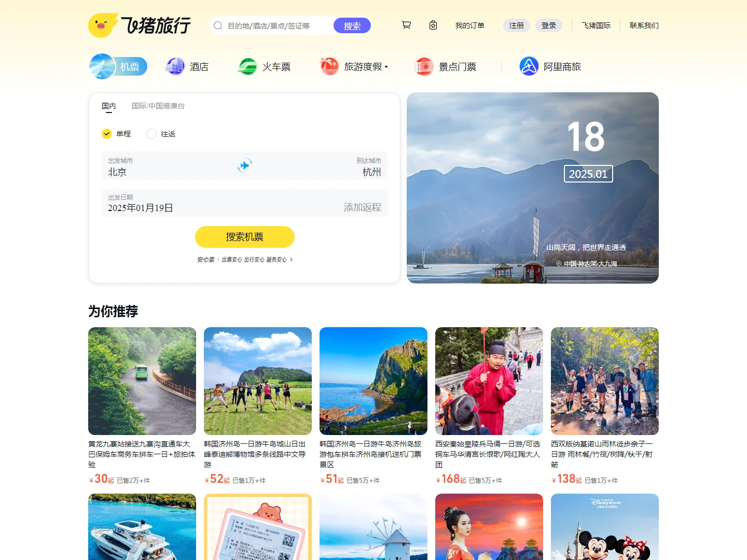The image size is (747, 560).
Task: Click the airplane icon for 机票
Action: pos(102,66)
